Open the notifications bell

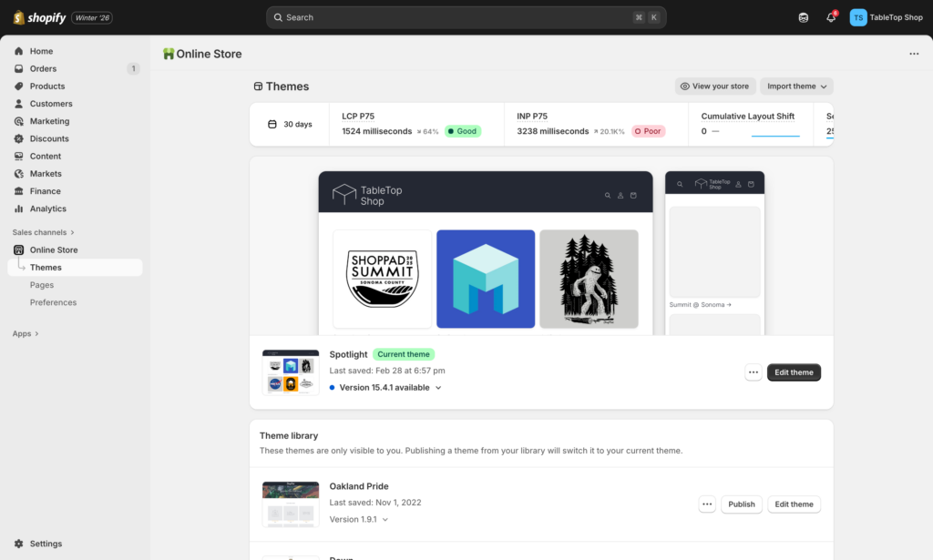(x=831, y=17)
